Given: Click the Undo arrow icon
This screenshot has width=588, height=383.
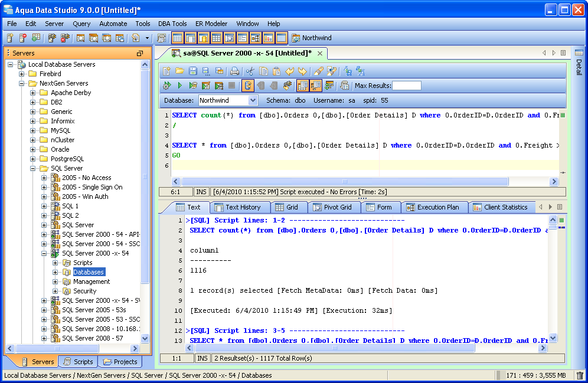Looking at the screenshot, I should [289, 71].
